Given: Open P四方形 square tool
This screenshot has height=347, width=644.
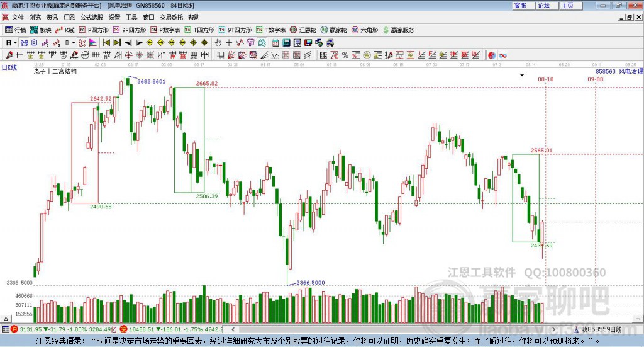Looking at the screenshot, I should click(x=94, y=30).
